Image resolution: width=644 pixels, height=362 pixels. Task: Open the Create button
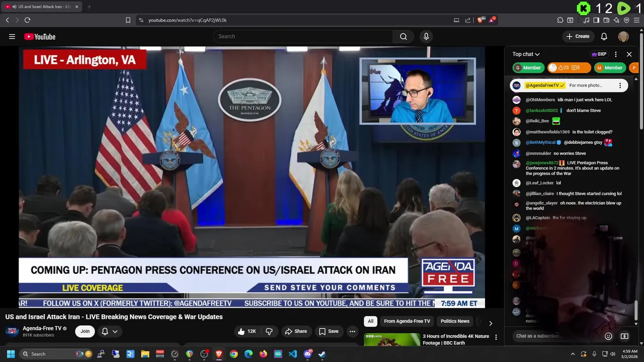pyautogui.click(x=578, y=36)
